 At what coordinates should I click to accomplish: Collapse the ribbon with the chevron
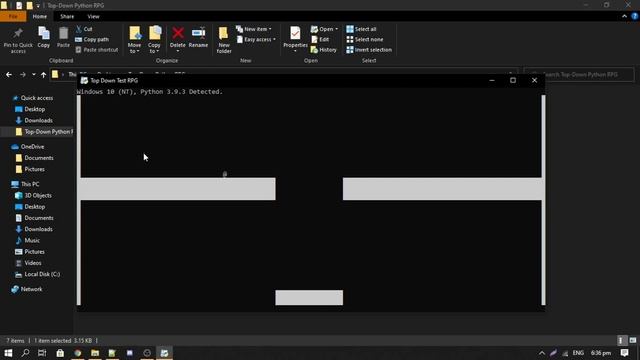click(x=624, y=16)
